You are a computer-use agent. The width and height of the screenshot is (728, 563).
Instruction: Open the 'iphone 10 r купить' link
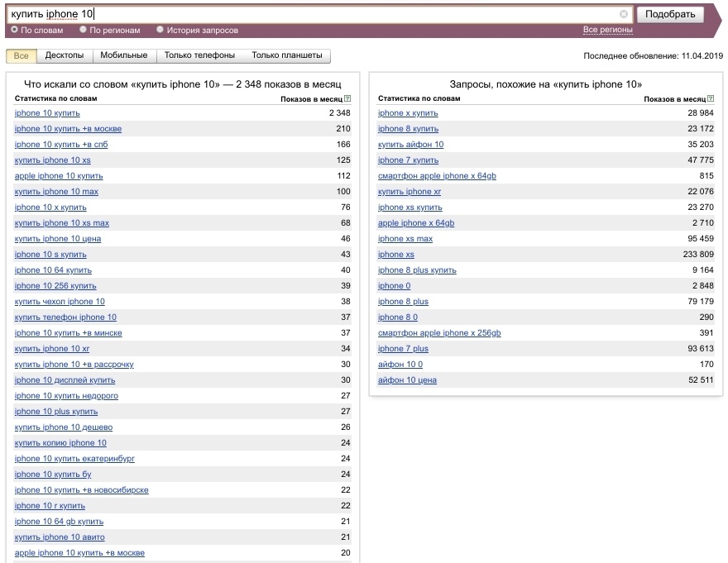50,506
